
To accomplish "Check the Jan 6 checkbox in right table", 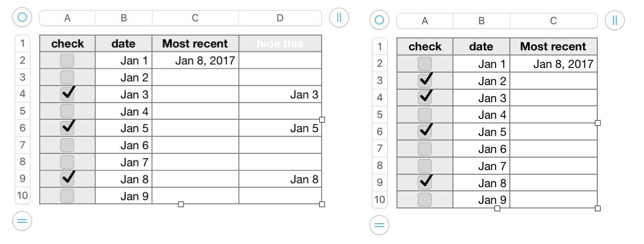I will (425, 149).
